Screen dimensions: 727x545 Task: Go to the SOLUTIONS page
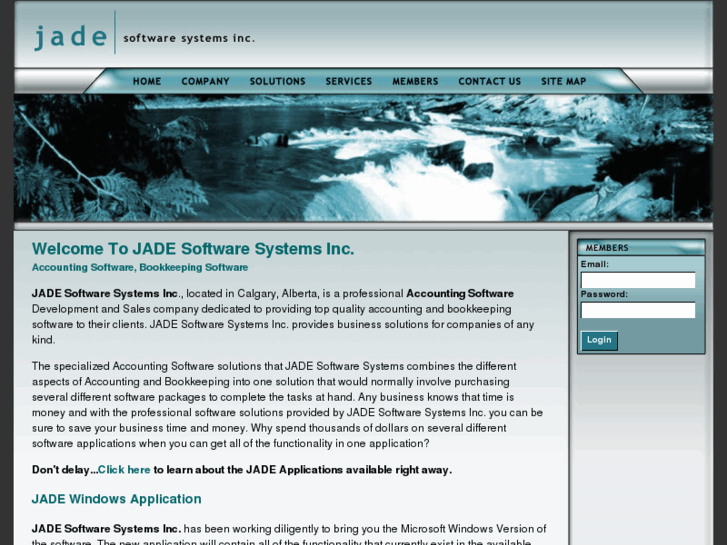tap(277, 81)
